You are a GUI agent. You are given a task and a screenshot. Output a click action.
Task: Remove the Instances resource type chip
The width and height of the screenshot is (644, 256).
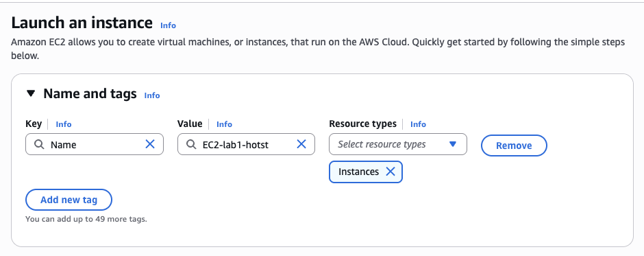click(391, 172)
